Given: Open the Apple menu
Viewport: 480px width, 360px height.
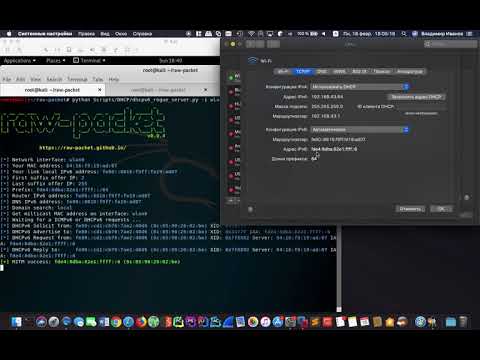Looking at the screenshot, I should [9, 34].
